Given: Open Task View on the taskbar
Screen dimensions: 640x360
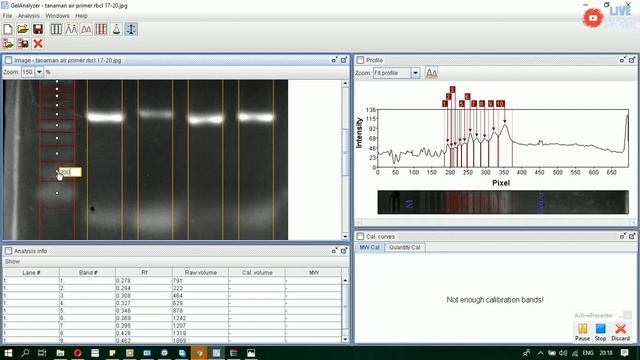Looking at the screenshot, I should click(x=42, y=353).
